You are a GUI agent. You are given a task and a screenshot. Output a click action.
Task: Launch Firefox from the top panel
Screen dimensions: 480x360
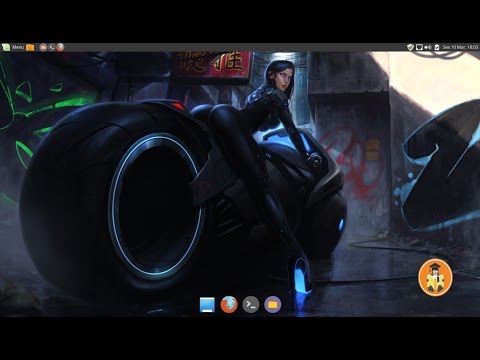(x=60, y=47)
